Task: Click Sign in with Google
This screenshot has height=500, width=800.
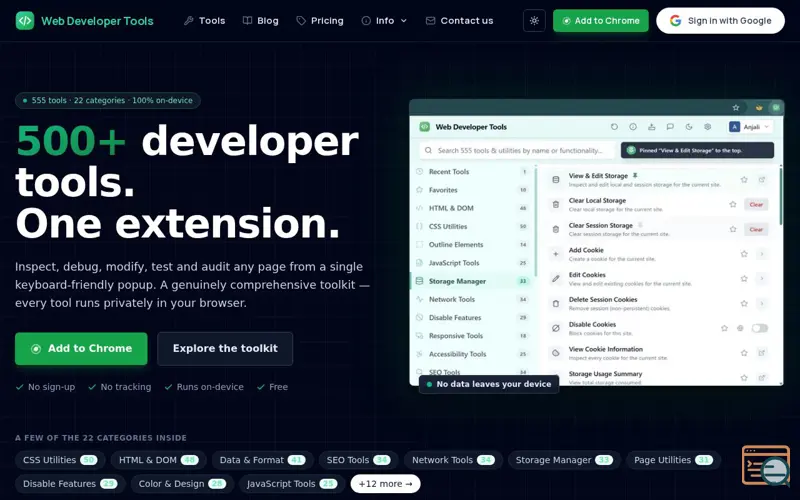Action: click(x=720, y=21)
